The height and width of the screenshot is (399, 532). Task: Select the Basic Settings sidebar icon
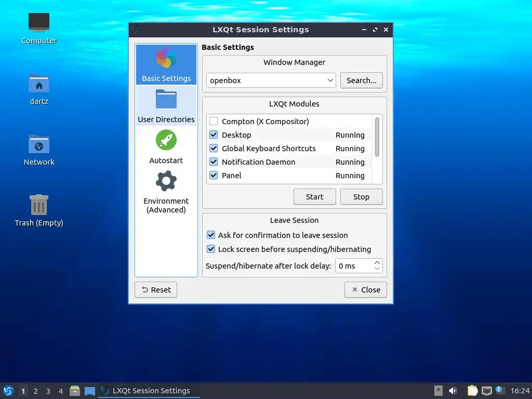pyautogui.click(x=166, y=64)
